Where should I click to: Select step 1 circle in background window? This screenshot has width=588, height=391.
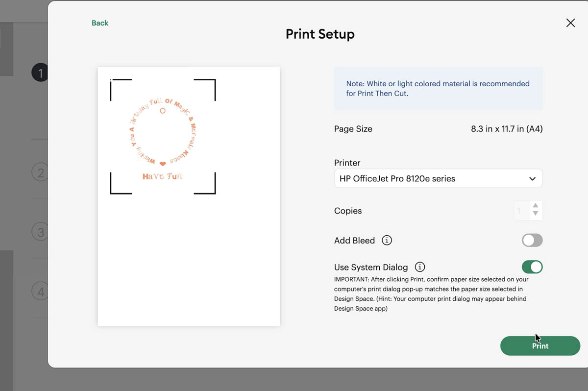click(40, 73)
